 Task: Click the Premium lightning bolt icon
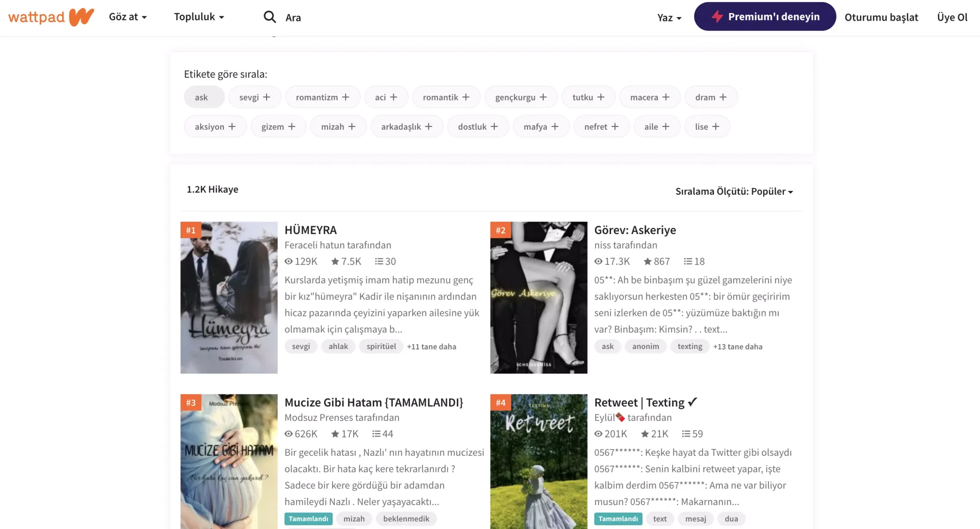point(716,17)
